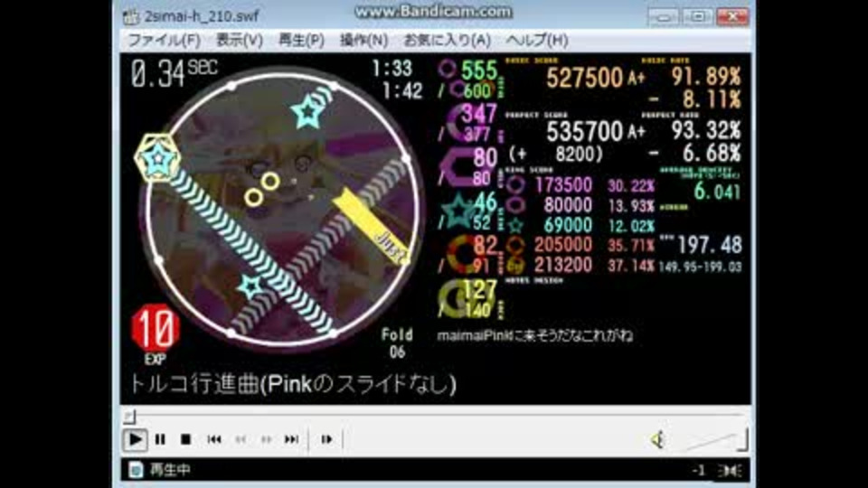The image size is (868, 488).
Task: Open the ヘルプ(H) menu
Action: click(x=537, y=41)
